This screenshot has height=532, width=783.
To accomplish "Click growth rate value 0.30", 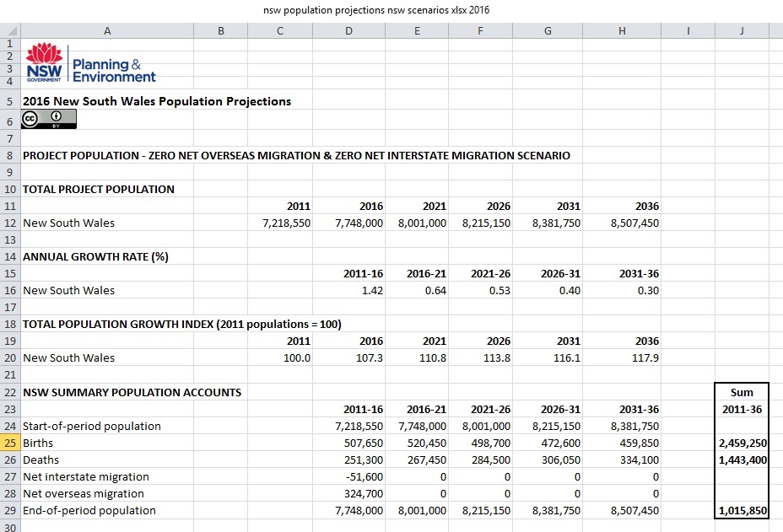I will pyautogui.click(x=648, y=291).
